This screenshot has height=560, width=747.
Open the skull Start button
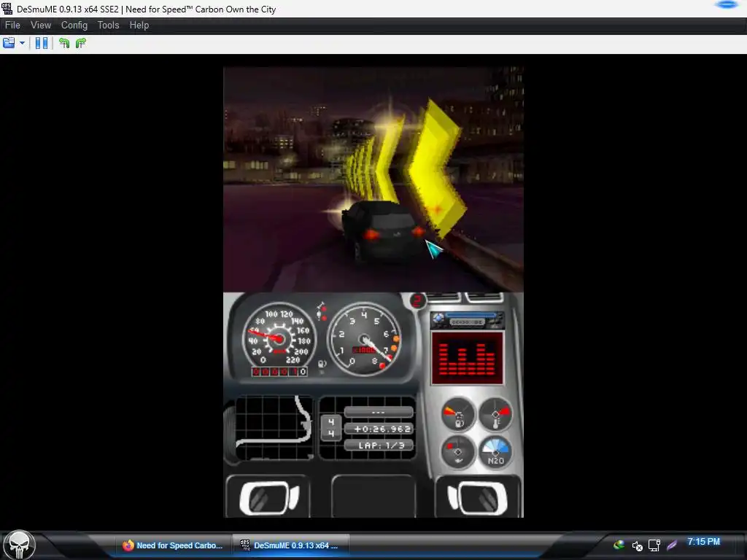(19, 545)
